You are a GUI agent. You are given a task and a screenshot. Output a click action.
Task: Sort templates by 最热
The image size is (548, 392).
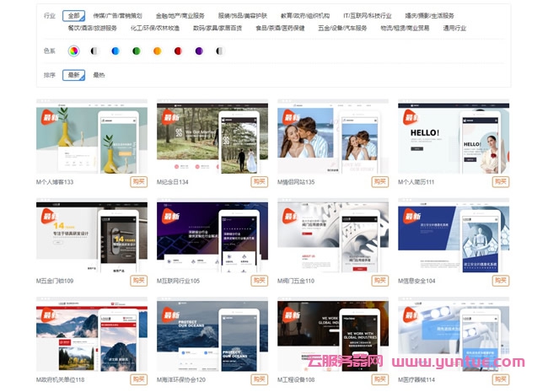tap(99, 75)
